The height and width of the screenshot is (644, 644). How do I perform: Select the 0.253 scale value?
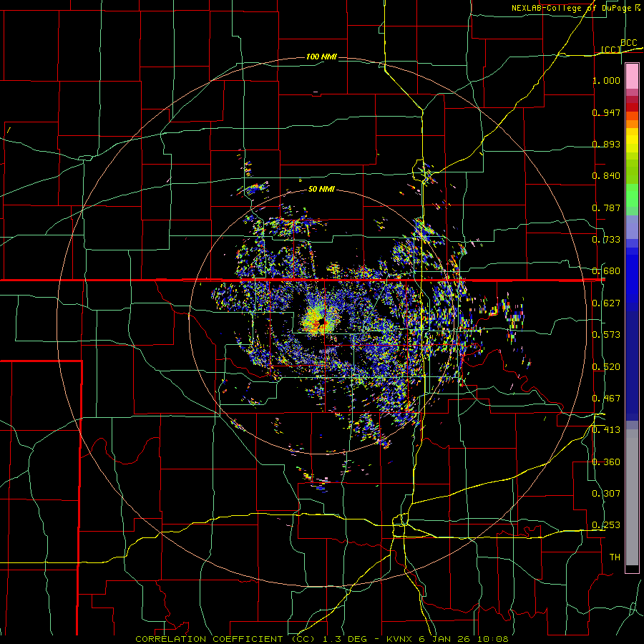pos(606,525)
